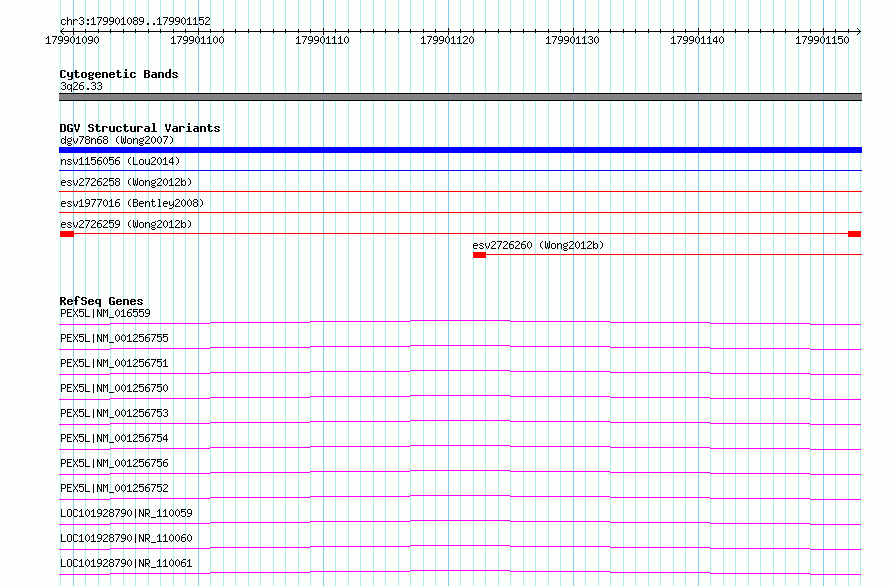Select transcript PEX5L|NM_016559
The height and width of the screenshot is (586, 890).
point(105,313)
